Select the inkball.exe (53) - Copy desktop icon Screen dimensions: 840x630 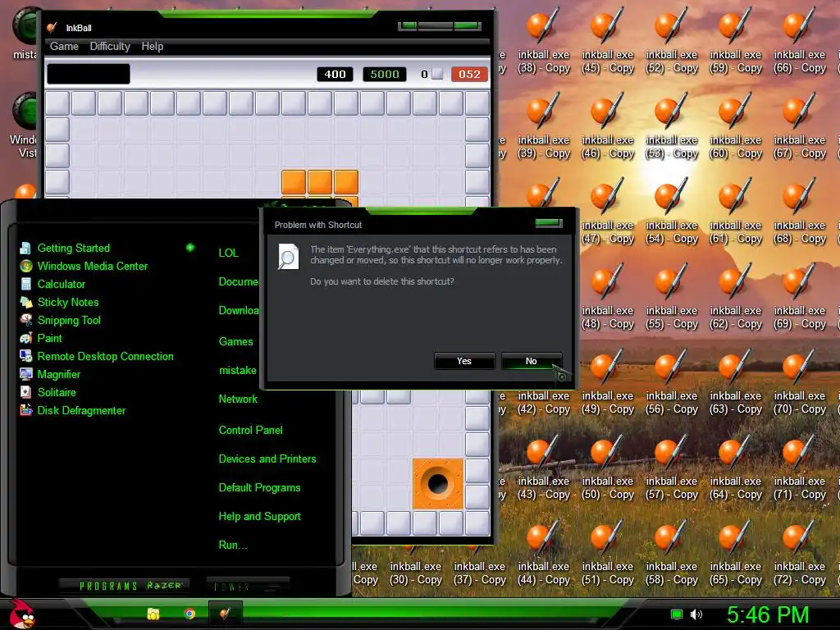[x=671, y=127]
